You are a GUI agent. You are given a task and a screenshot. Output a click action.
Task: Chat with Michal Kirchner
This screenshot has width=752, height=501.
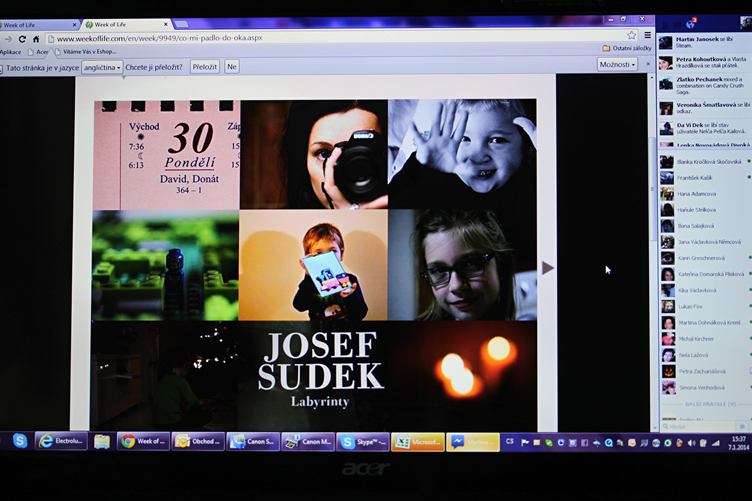pos(704,339)
